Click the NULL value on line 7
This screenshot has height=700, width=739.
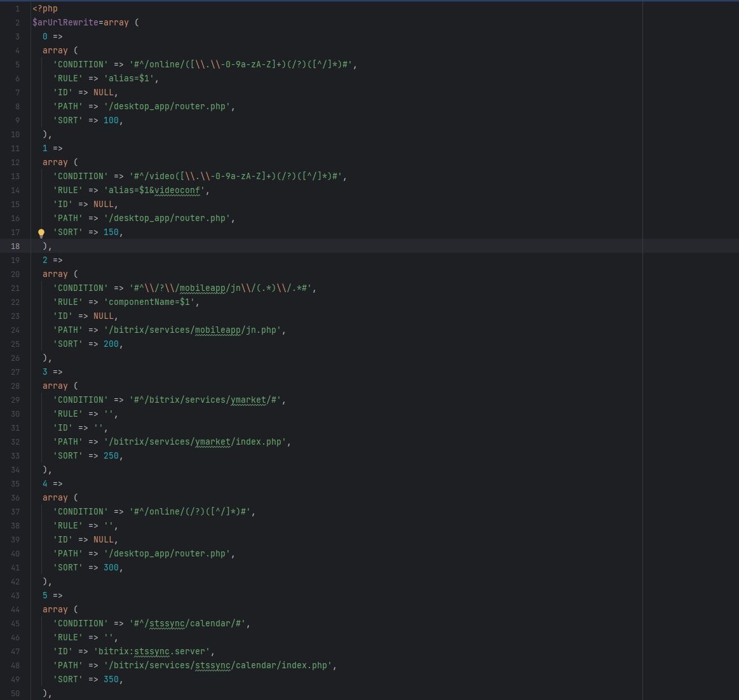(105, 93)
